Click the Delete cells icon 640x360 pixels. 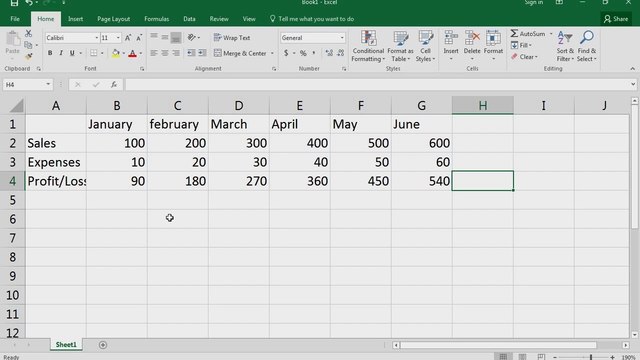(x=472, y=38)
